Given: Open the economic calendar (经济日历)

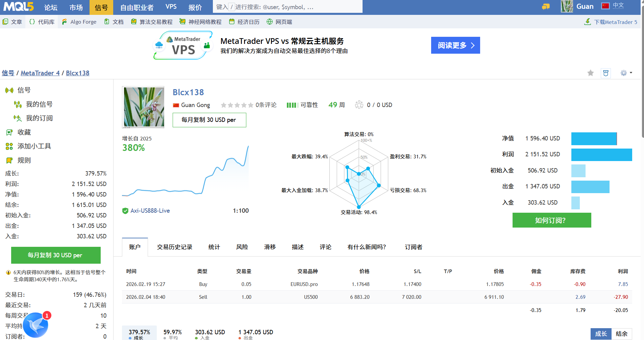Looking at the screenshot, I should pyautogui.click(x=244, y=22).
